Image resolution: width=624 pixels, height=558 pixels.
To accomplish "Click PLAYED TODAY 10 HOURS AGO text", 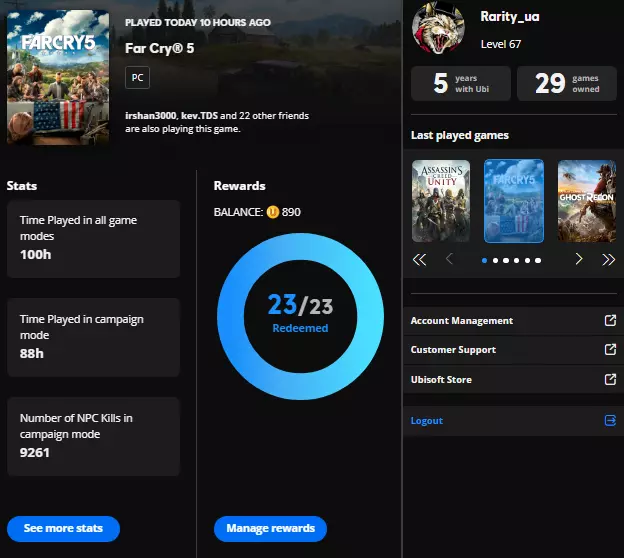I will 198,23.
